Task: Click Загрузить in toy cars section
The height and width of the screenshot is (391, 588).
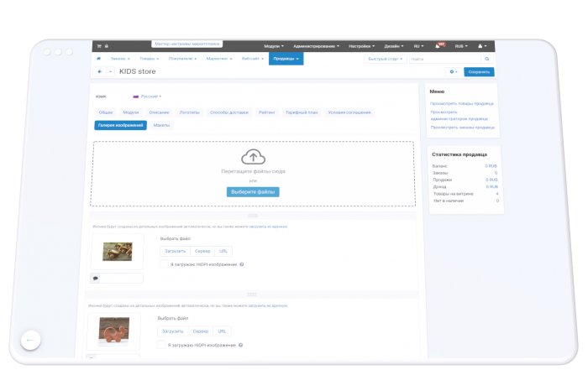Action: [x=175, y=251]
